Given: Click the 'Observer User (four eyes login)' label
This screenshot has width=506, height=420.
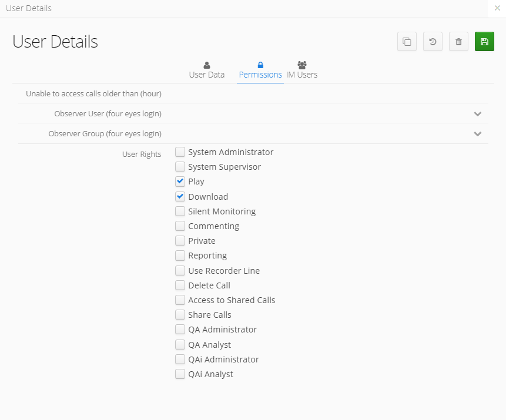Looking at the screenshot, I should pyautogui.click(x=108, y=114).
